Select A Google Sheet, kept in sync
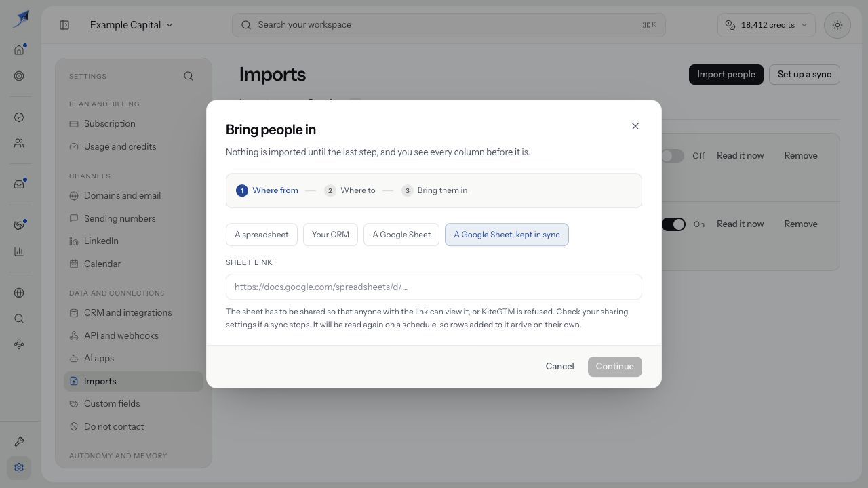This screenshot has height=488, width=868. [507, 235]
